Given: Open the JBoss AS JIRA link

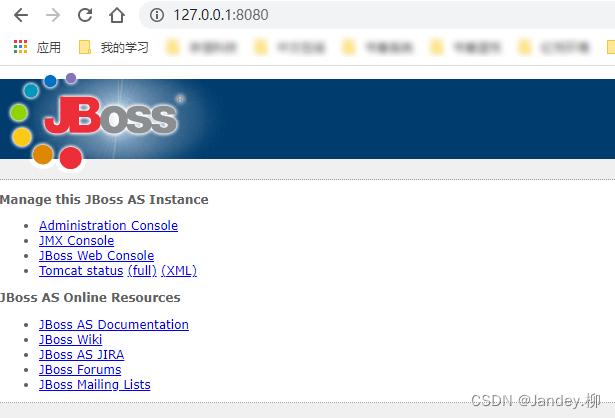Looking at the screenshot, I should tap(82, 354).
